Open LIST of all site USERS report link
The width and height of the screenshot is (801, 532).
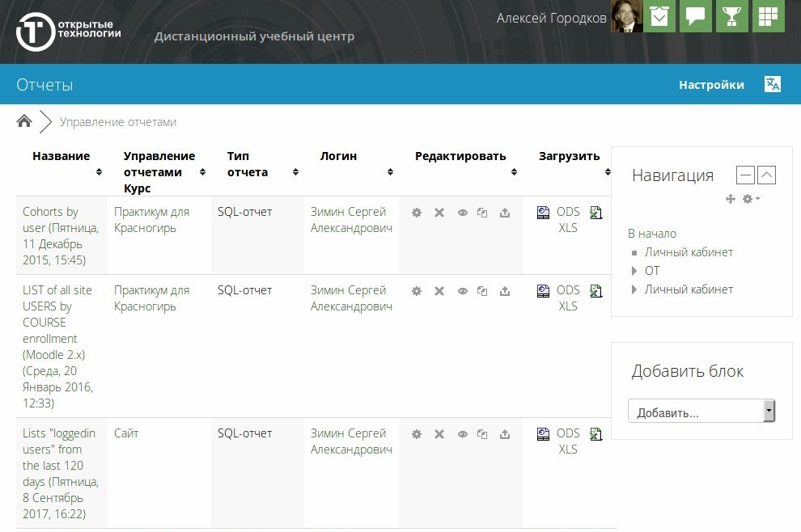coord(57,347)
